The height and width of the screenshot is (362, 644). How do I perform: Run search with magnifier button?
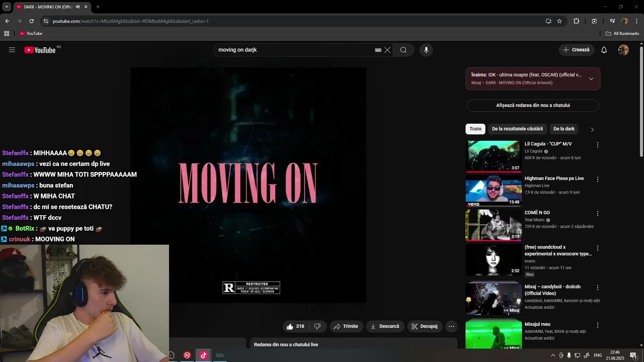pos(404,50)
